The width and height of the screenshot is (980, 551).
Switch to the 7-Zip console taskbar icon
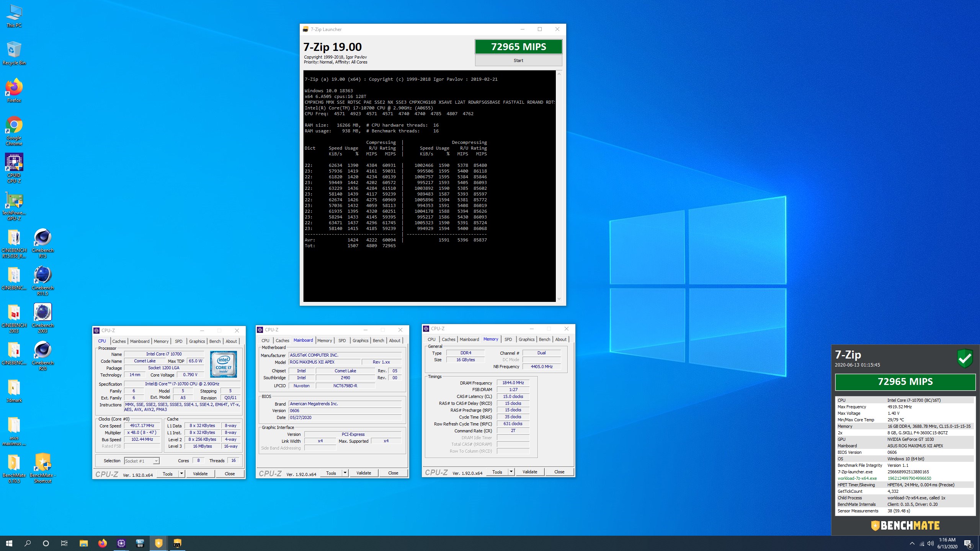177,543
